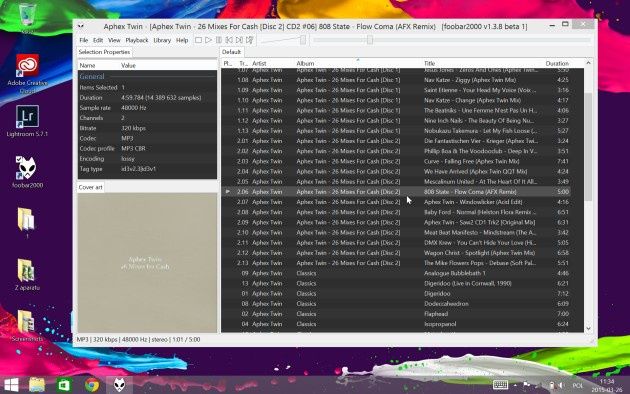Screen dimensions: 630x394
Task: Click the volume slider handle
Action: click(x=303, y=40)
